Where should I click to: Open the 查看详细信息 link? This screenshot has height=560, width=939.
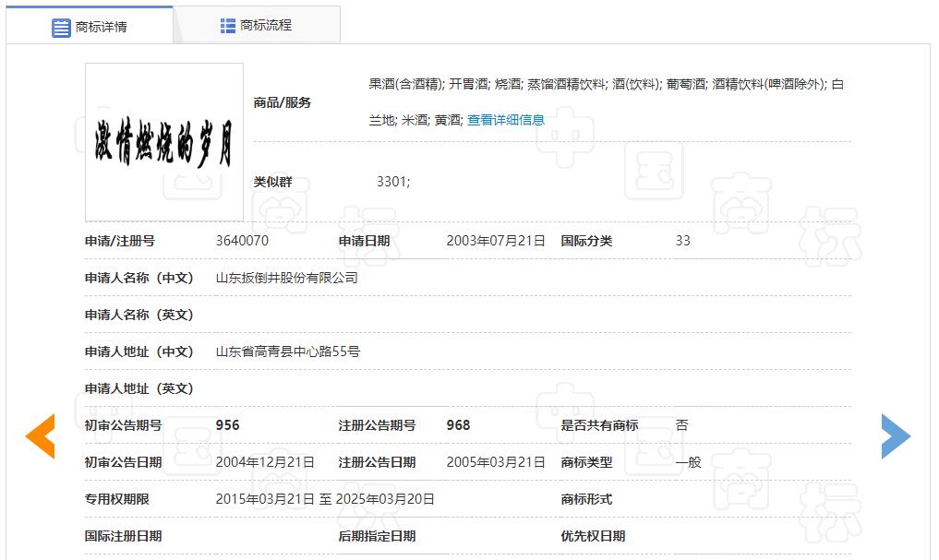click(x=505, y=120)
